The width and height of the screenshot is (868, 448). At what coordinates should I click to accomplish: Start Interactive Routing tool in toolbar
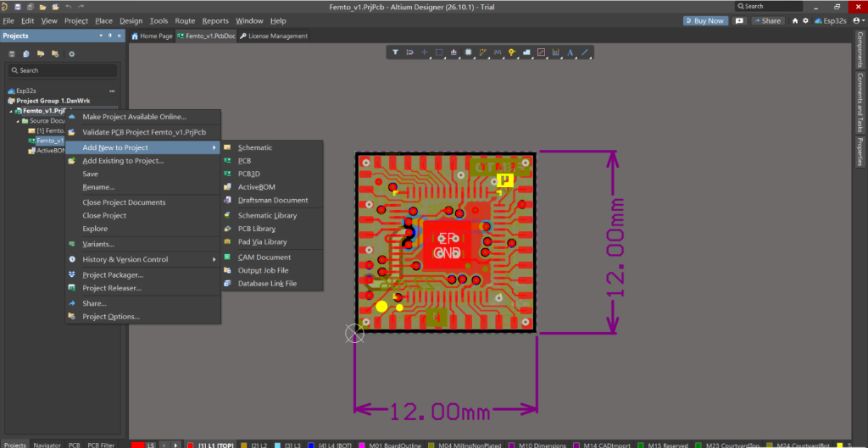tap(482, 52)
